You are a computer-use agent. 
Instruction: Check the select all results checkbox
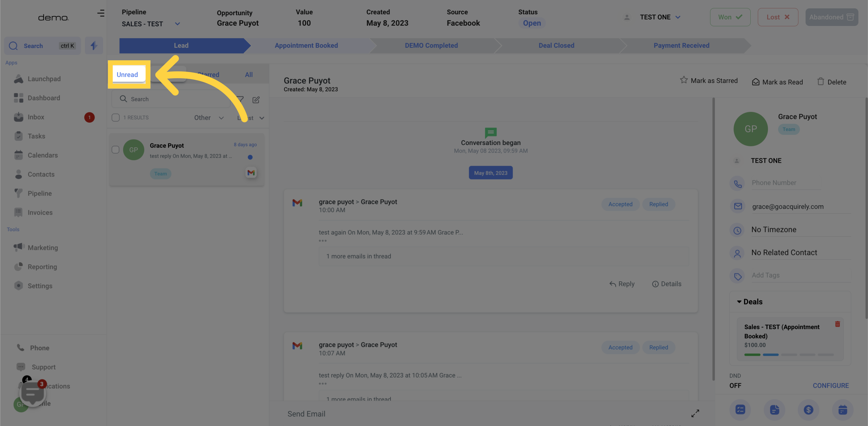[116, 118]
